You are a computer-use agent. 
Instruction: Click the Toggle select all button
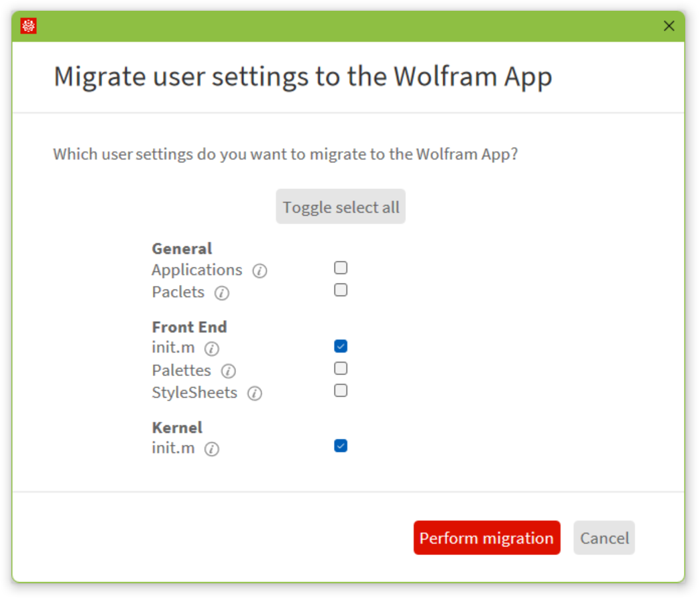341,206
